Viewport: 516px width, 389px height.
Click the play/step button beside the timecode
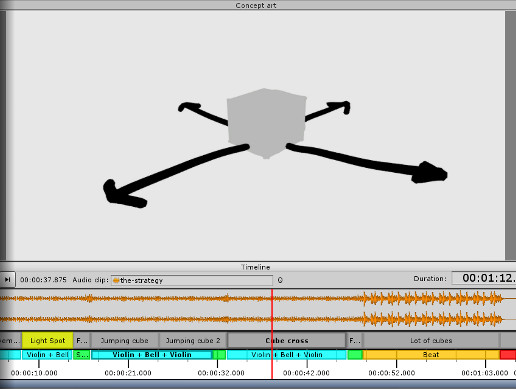[x=7, y=280]
